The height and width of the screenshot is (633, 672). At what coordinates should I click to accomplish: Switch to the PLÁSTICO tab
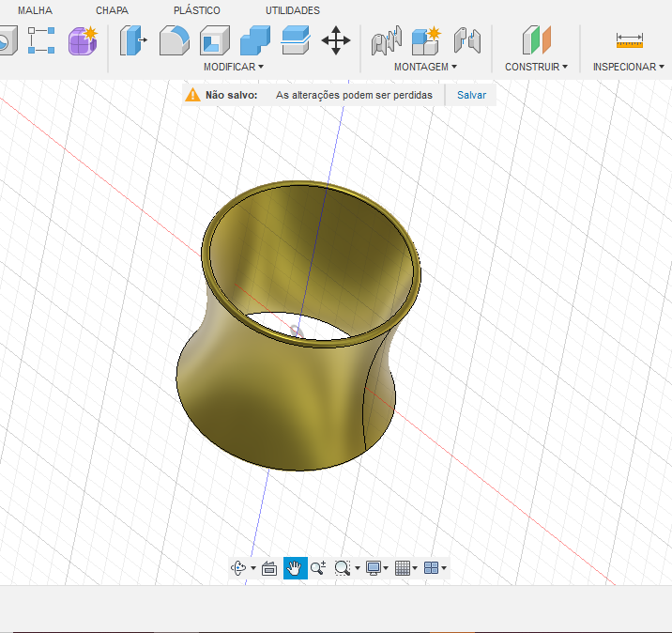point(197,10)
